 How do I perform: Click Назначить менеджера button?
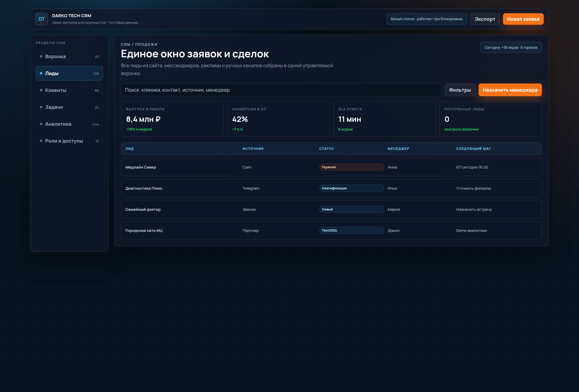(510, 90)
